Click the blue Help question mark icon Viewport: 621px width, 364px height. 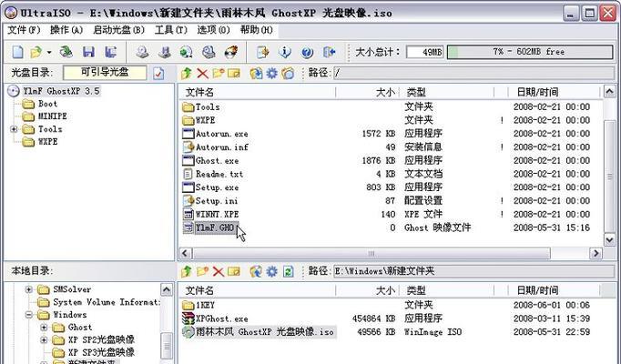[307, 52]
